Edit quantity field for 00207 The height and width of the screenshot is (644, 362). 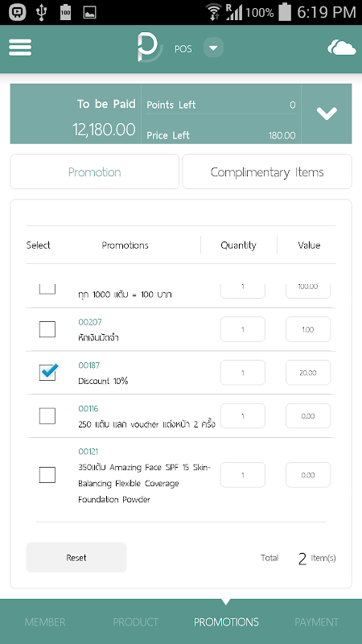coord(243,329)
